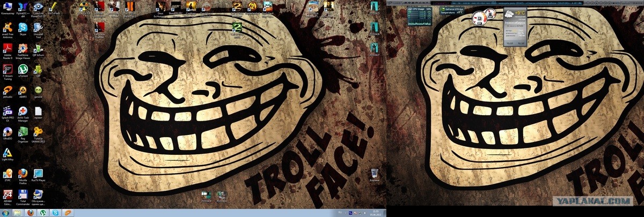Open QIP Infium desktop icon
Viewport: 644px width, 217px height.
pos(38,50)
